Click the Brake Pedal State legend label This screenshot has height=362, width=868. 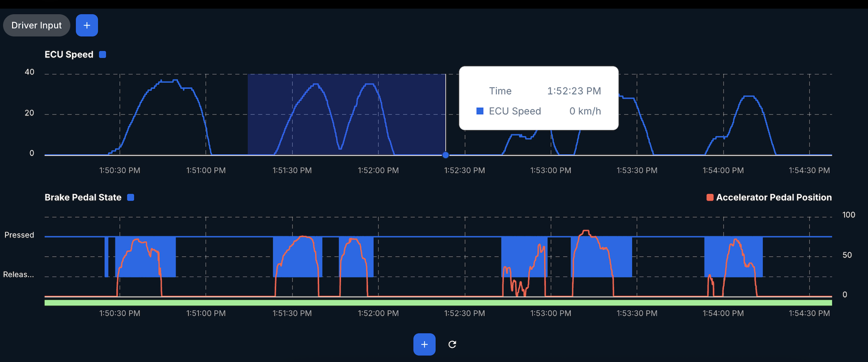83,197
